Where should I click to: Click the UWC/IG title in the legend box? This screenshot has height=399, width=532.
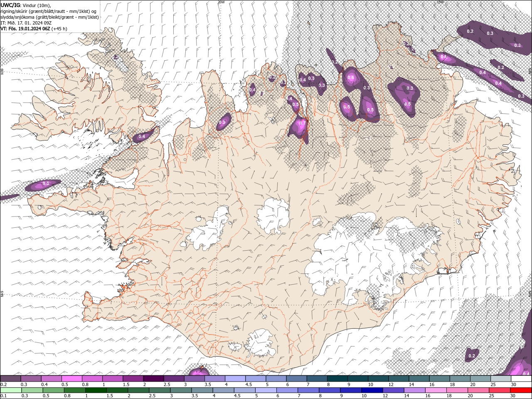click(x=10, y=5)
